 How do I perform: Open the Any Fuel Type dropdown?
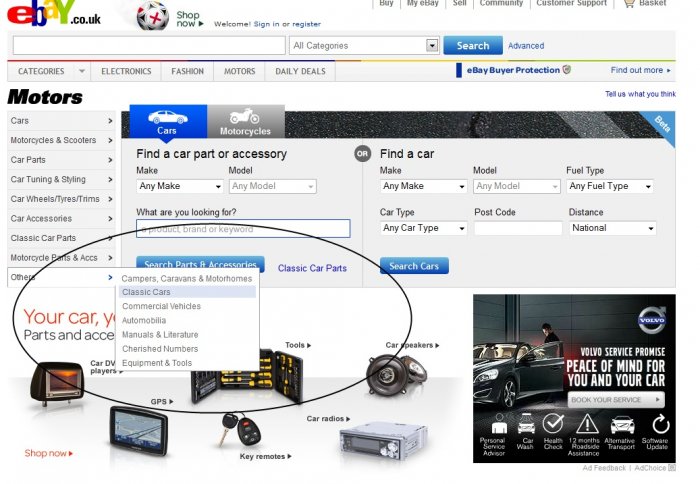[610, 186]
